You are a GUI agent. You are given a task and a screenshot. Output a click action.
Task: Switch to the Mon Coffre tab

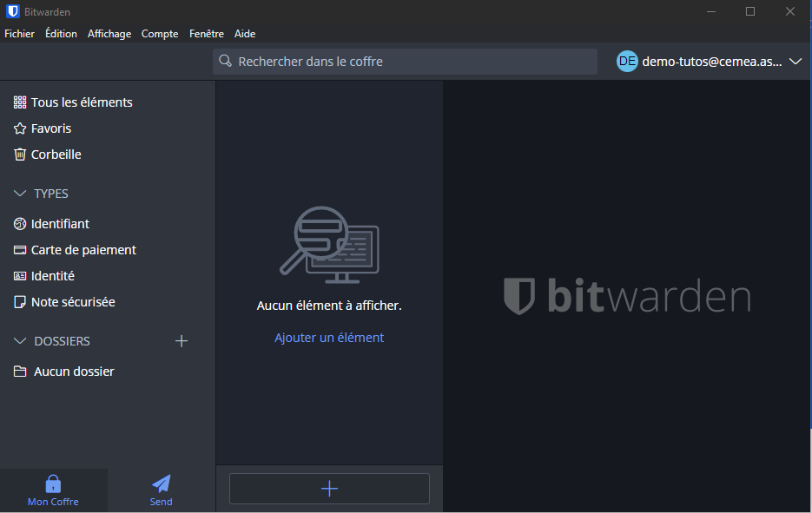click(x=53, y=490)
